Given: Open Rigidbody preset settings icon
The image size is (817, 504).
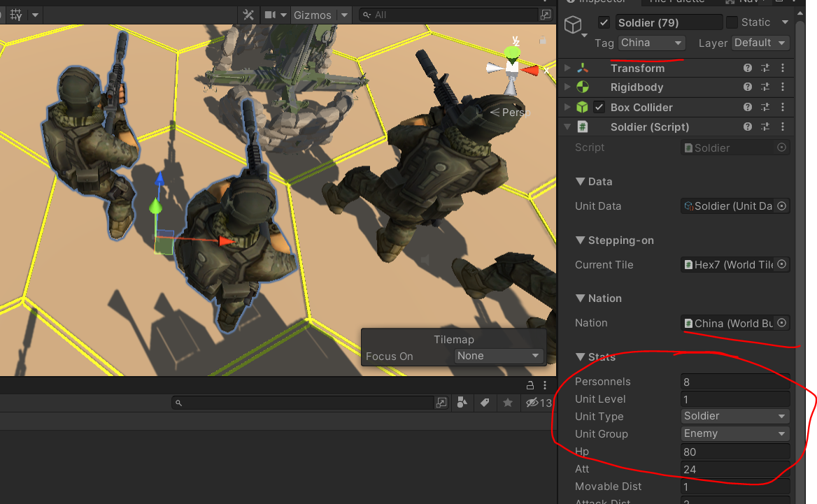Looking at the screenshot, I should coord(765,87).
